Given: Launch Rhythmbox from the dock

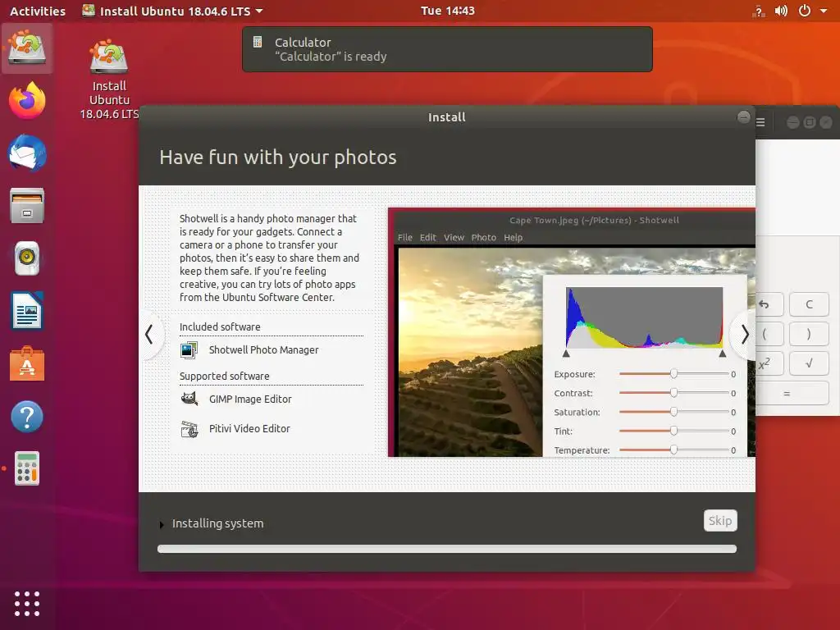Looking at the screenshot, I should tap(27, 258).
